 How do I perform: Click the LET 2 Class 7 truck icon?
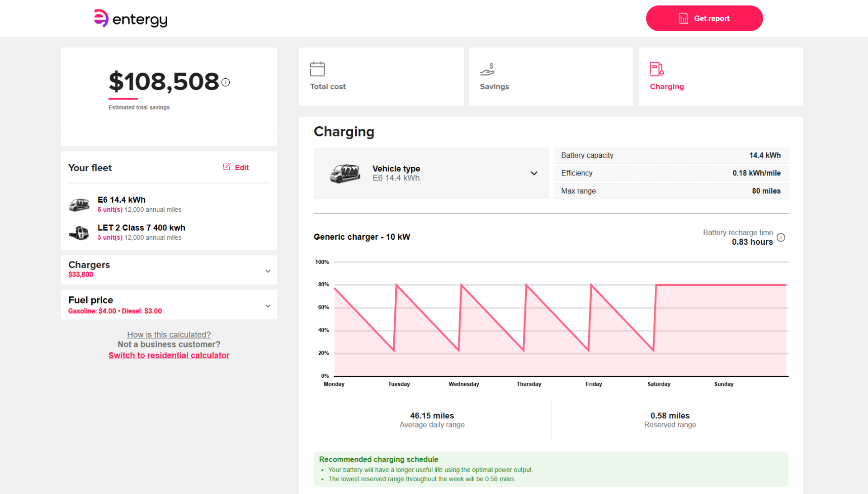79,233
